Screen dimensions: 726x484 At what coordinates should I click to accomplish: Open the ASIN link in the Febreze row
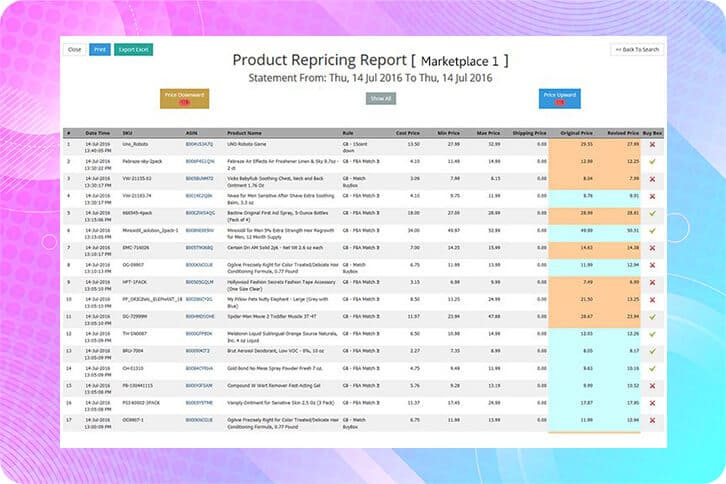pyautogui.click(x=200, y=162)
